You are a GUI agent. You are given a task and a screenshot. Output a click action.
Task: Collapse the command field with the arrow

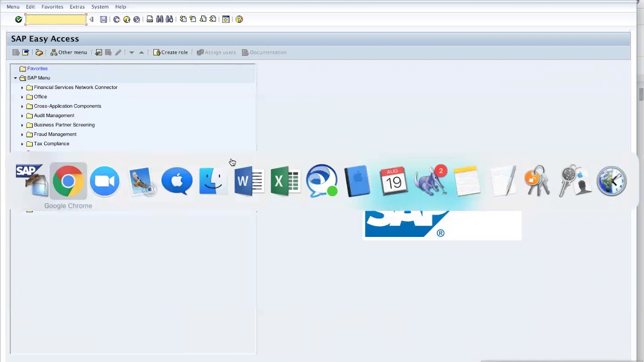[91, 19]
